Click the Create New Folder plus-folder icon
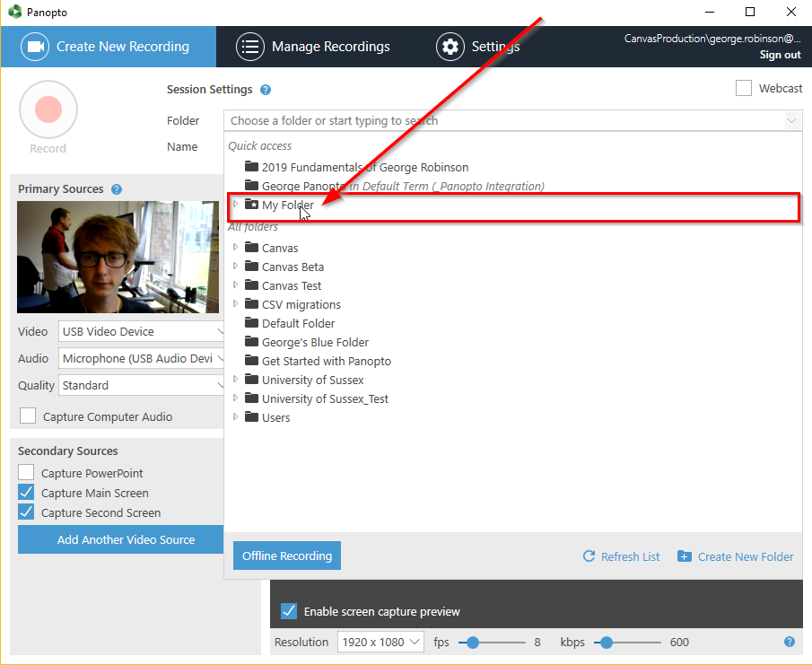Viewport: 812px width, 665px height. coord(684,556)
